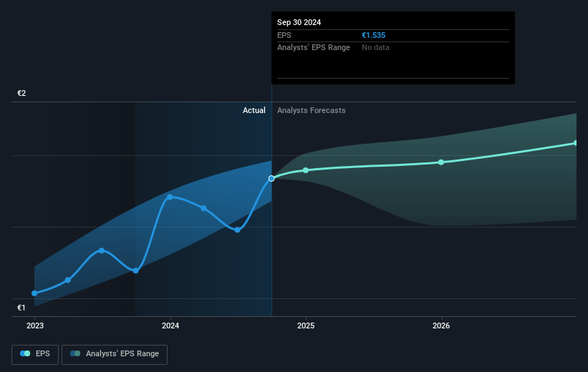Click the 2025 axis label
588x372 pixels.
click(x=306, y=326)
